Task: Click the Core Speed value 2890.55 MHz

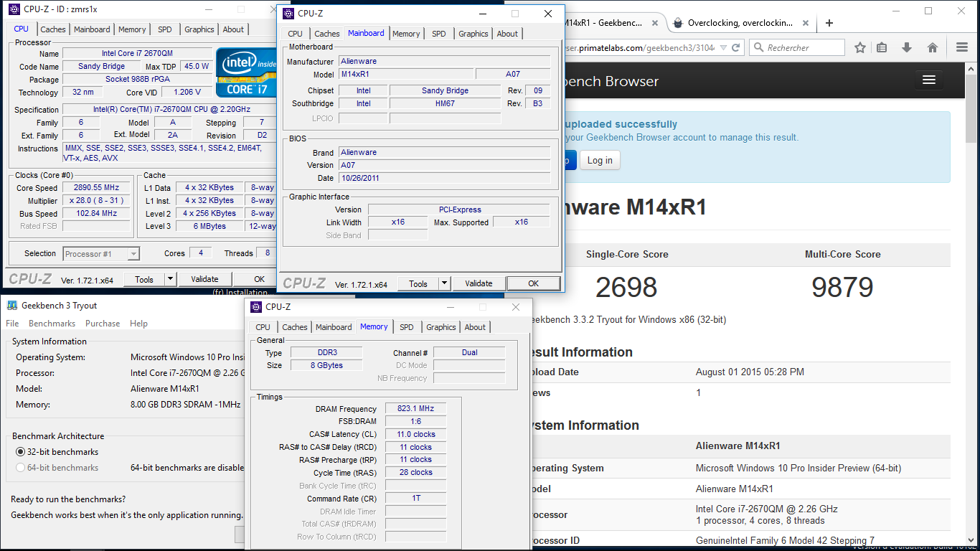Action: pyautogui.click(x=97, y=188)
